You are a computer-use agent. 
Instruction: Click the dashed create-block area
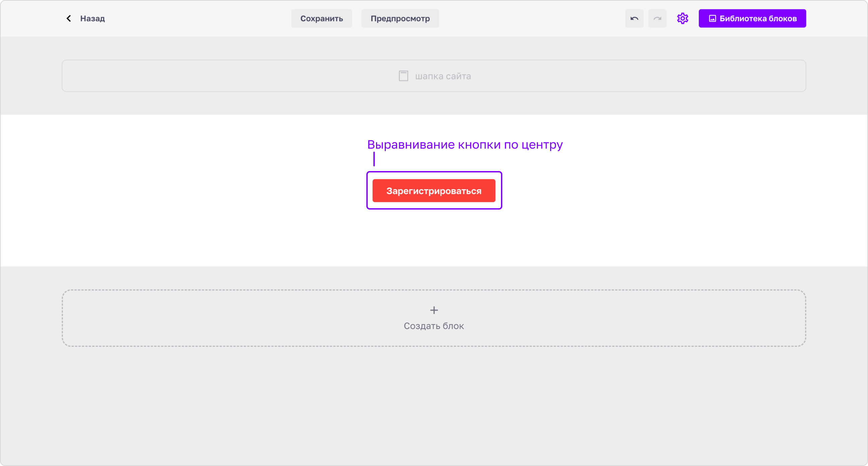pos(434,318)
